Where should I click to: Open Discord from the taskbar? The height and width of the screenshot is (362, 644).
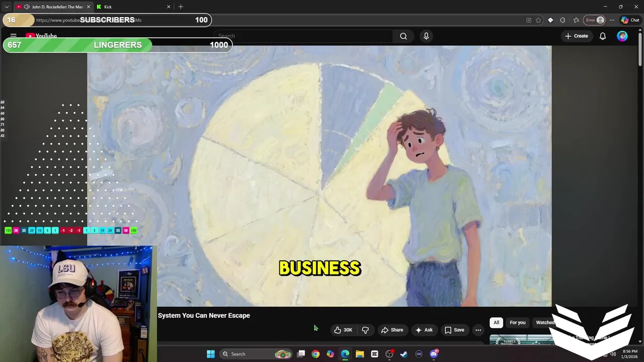click(434, 354)
